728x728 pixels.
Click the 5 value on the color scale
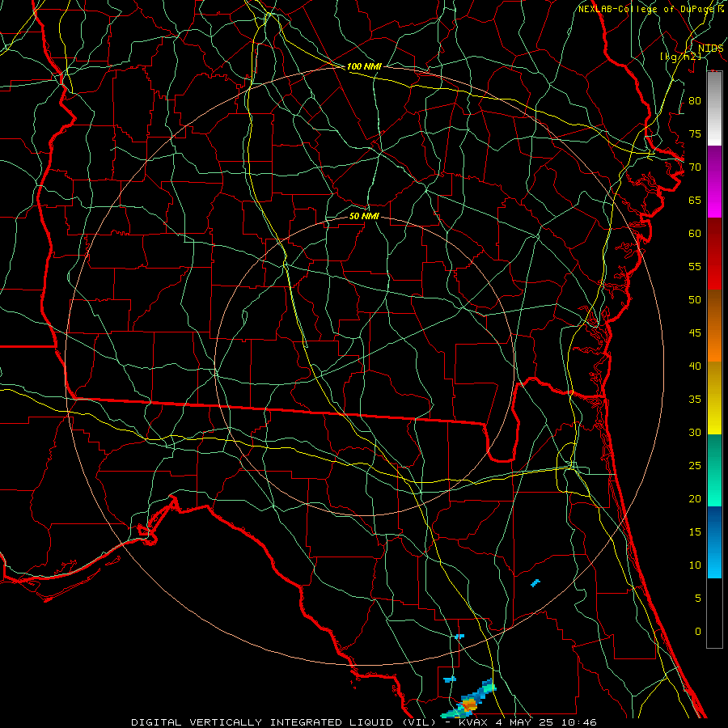[698, 599]
